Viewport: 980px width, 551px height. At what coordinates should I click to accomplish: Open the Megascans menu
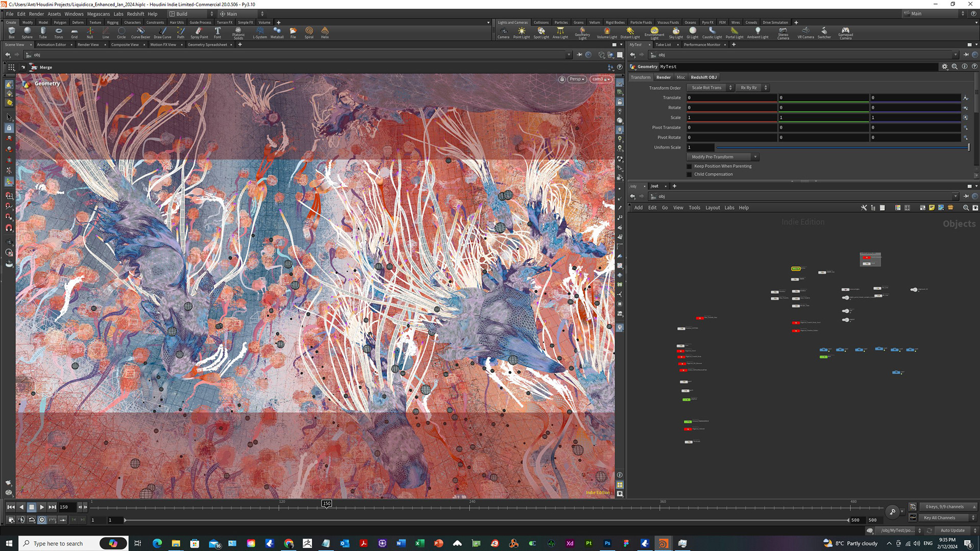click(x=99, y=14)
